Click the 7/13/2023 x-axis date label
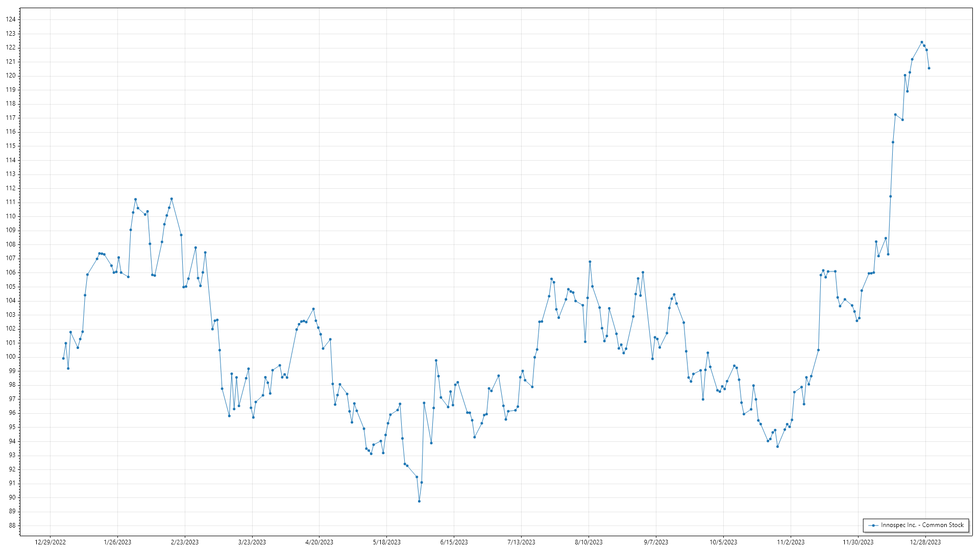This screenshot has height=551, width=980. 521,542
